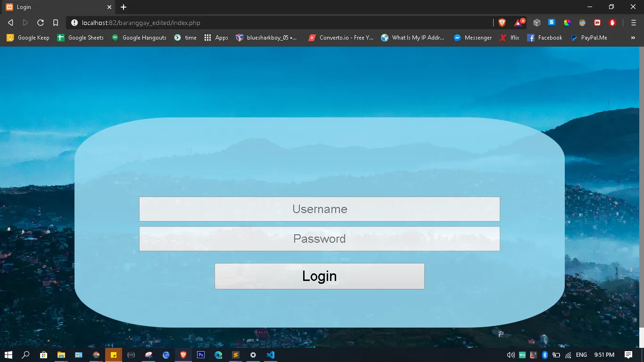Screen dimensions: 644x362
Task: Click the Username input field
Action: [319, 209]
